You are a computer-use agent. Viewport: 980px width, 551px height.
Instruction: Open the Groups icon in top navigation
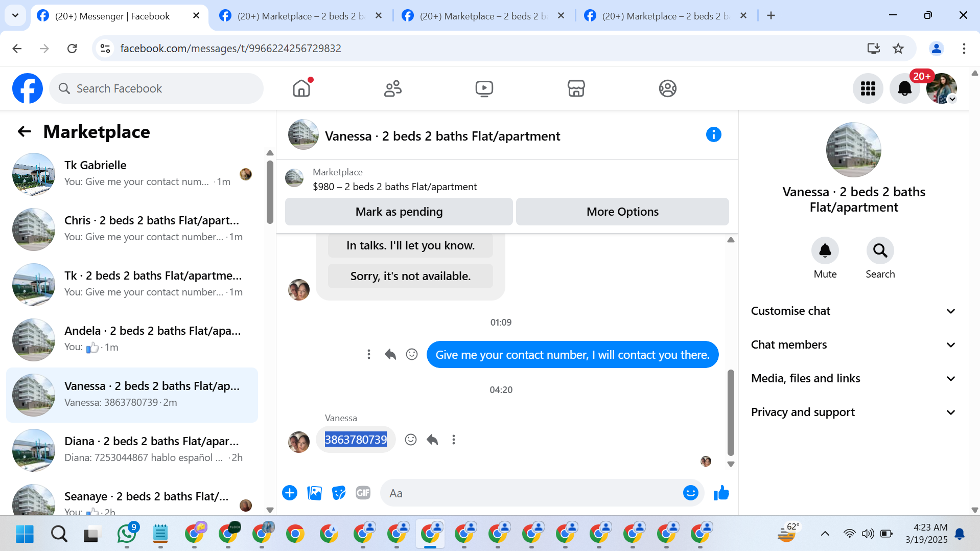click(667, 88)
